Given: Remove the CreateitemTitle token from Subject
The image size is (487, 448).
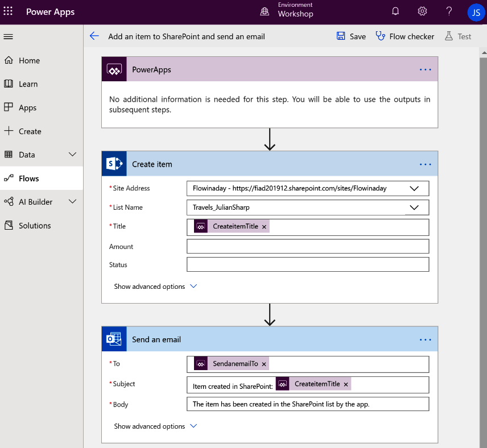Looking at the screenshot, I should click(346, 384).
